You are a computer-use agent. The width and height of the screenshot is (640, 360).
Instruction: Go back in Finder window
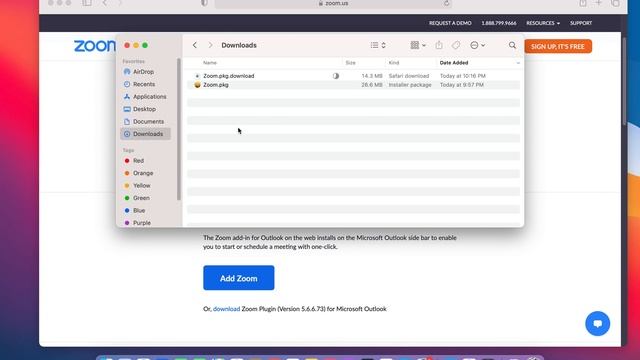coord(195,45)
